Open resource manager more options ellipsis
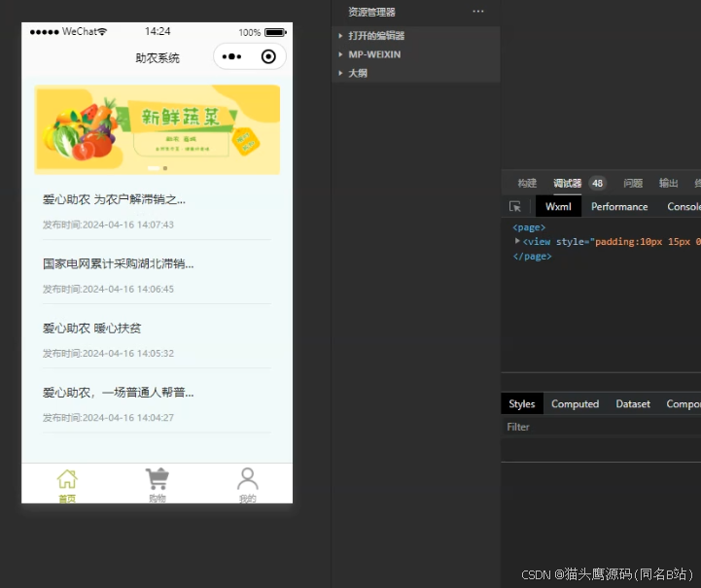This screenshot has height=588, width=701. (478, 12)
